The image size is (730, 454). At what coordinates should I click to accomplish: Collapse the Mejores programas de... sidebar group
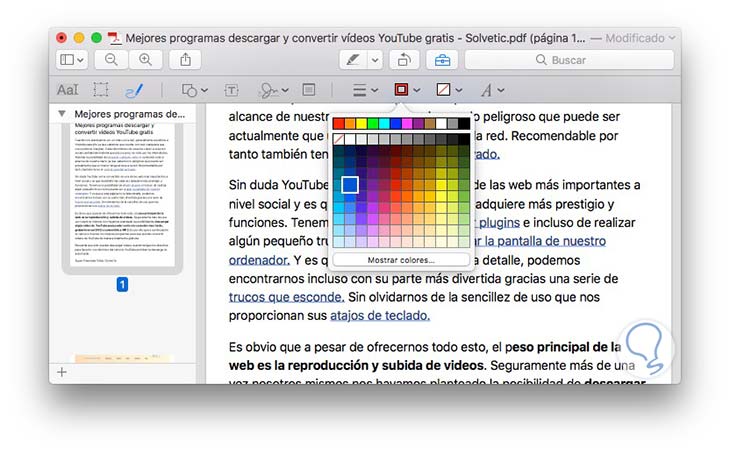[x=61, y=113]
